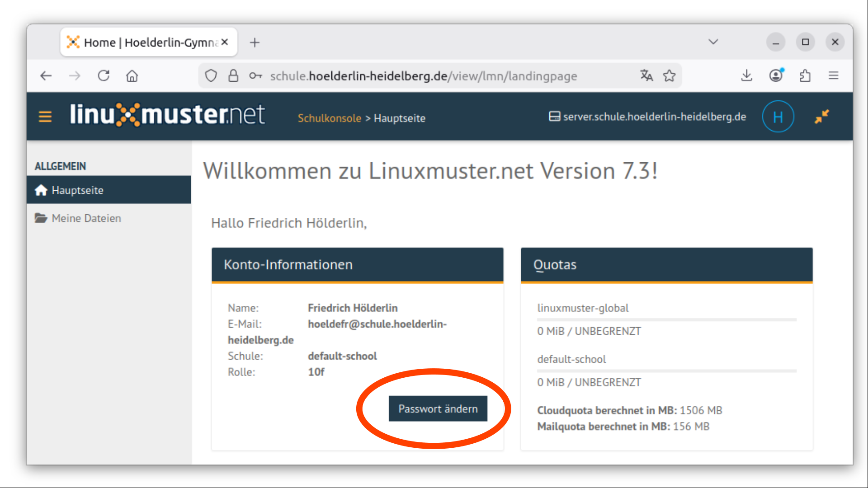Show tracking protection shield info

pyautogui.click(x=211, y=75)
